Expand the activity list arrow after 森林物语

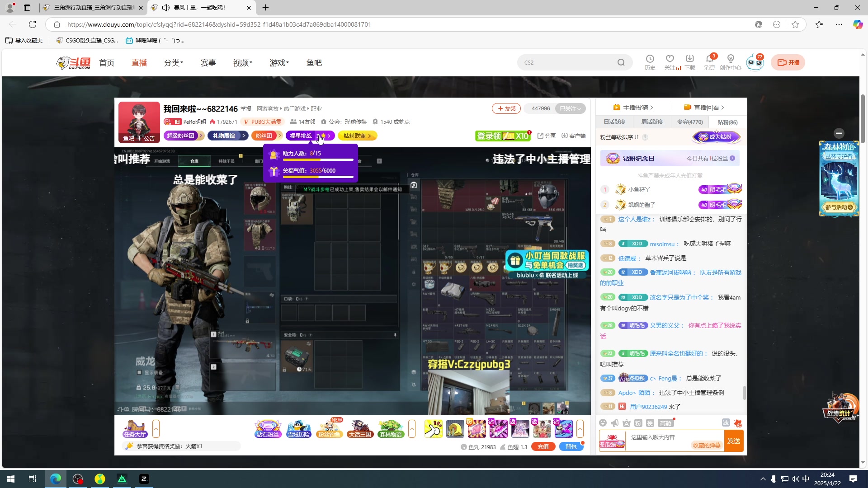[412, 429]
